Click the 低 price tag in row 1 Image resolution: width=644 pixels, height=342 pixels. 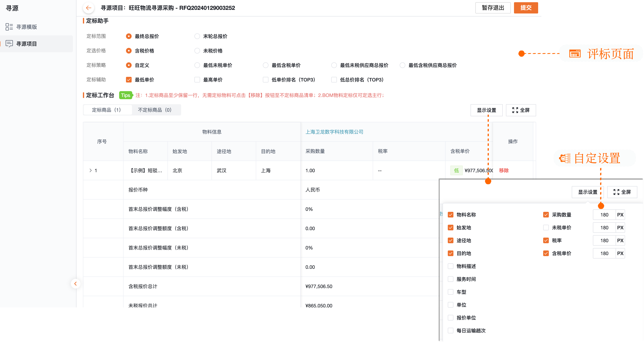click(x=456, y=171)
